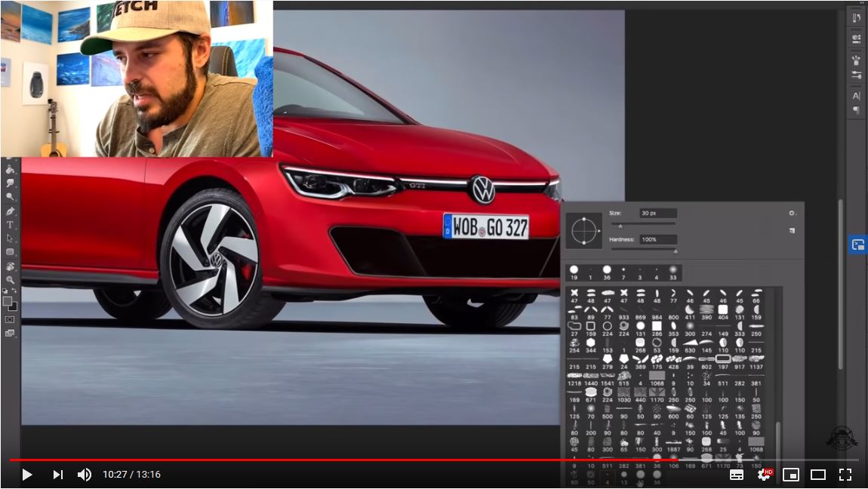868x489 pixels.
Task: Open the Character panel icon
Action: pos(857,96)
